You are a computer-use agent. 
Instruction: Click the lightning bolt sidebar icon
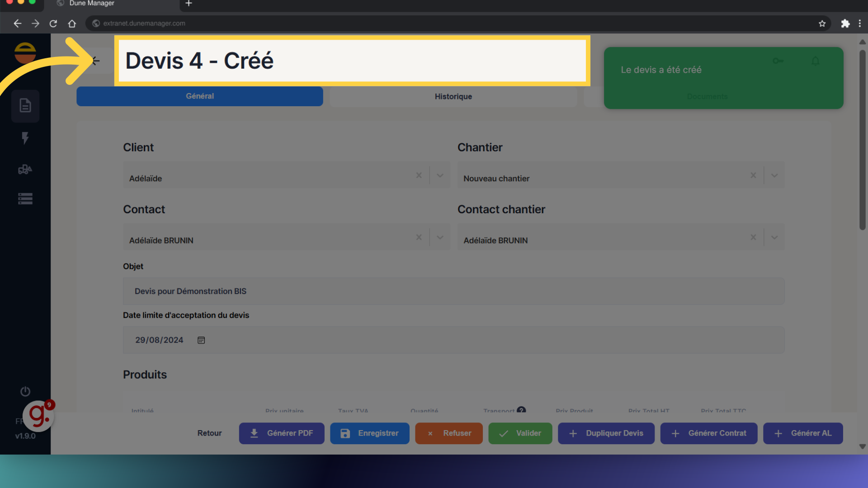pos(25,138)
